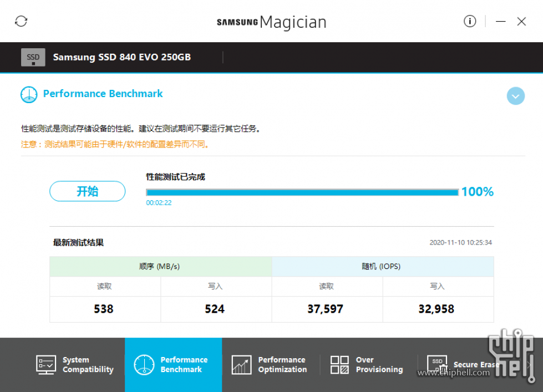The height and width of the screenshot is (392, 543).
Task: Click the sequential read value 538
Action: pos(104,309)
